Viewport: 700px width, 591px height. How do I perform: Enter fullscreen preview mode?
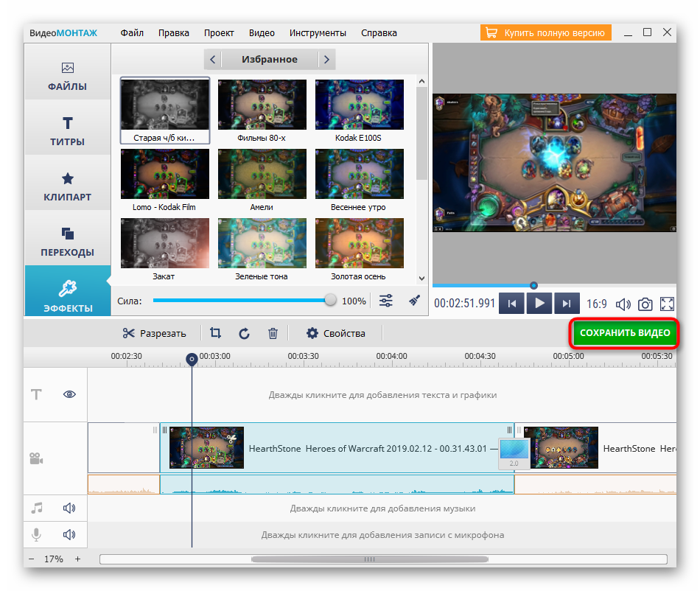point(668,304)
